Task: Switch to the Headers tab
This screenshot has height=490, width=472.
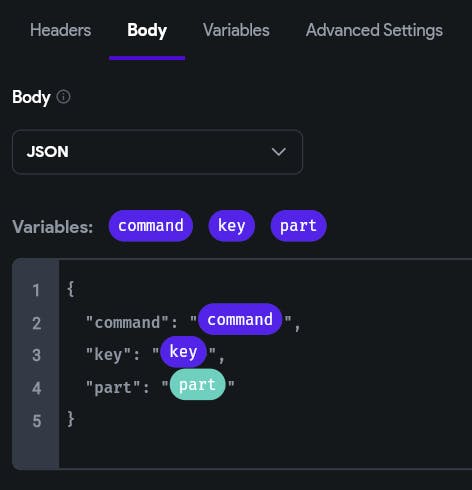Action: pos(60,30)
